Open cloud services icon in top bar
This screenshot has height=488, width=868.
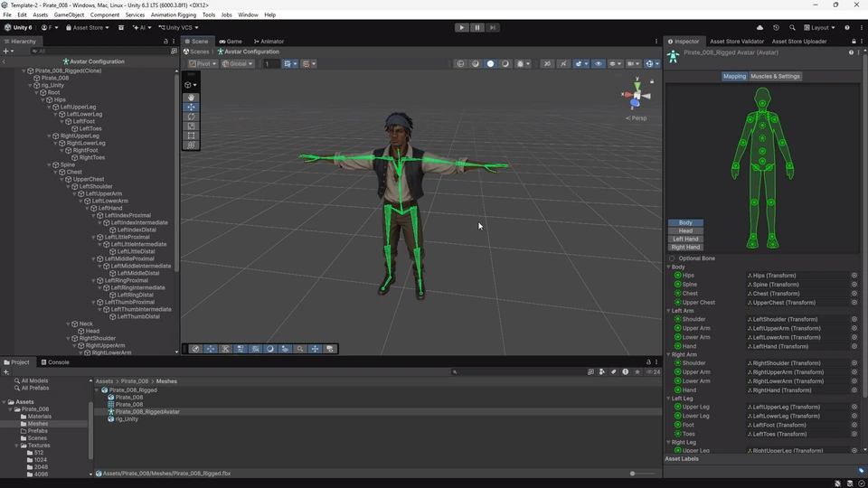(x=759, y=28)
